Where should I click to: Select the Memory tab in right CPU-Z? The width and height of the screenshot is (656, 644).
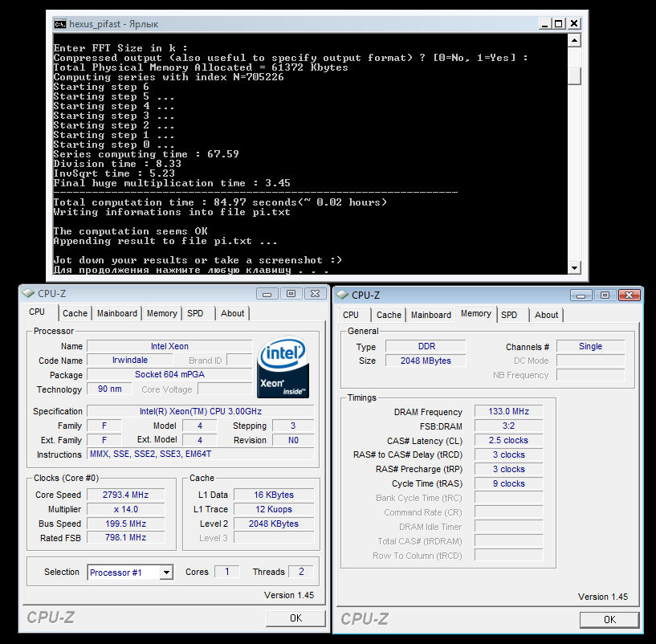(x=475, y=314)
